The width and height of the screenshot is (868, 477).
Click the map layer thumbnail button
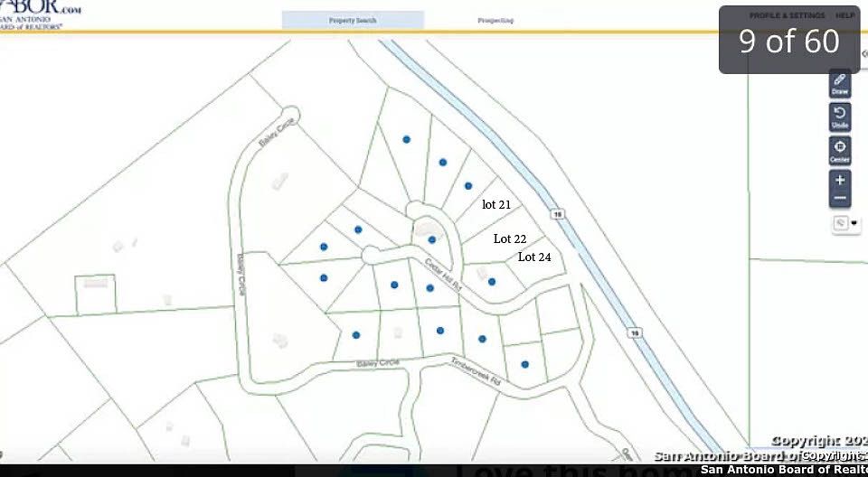pyautogui.click(x=841, y=223)
